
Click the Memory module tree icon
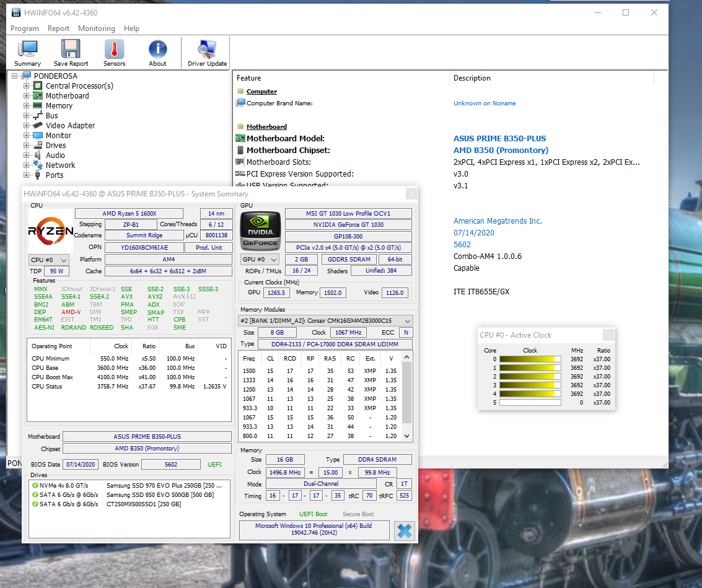coord(38,105)
